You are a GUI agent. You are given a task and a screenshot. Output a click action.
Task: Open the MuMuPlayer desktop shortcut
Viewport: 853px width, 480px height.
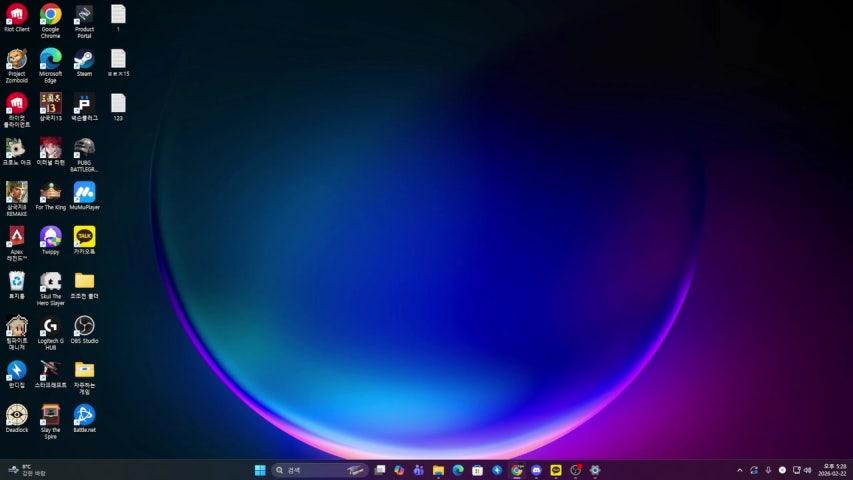pyautogui.click(x=84, y=192)
